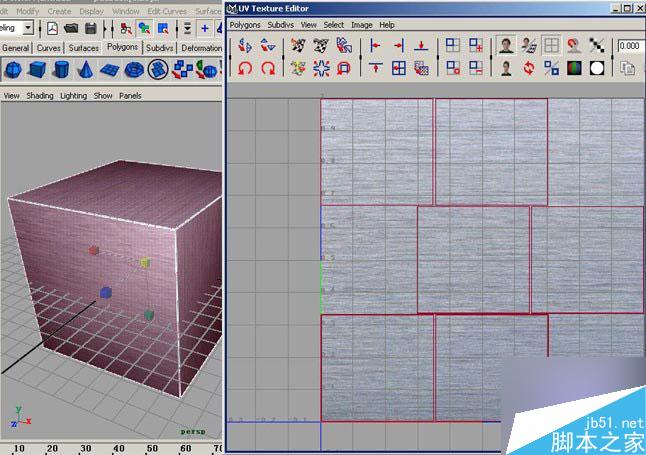Enable the select by component type icon
The height and width of the screenshot is (455, 646).
click(x=163, y=28)
